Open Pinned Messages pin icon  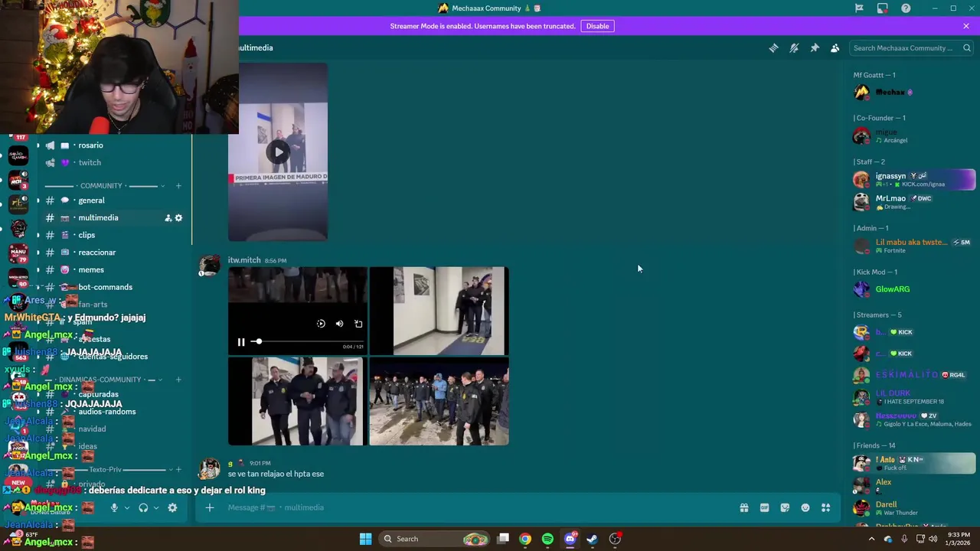pos(815,48)
